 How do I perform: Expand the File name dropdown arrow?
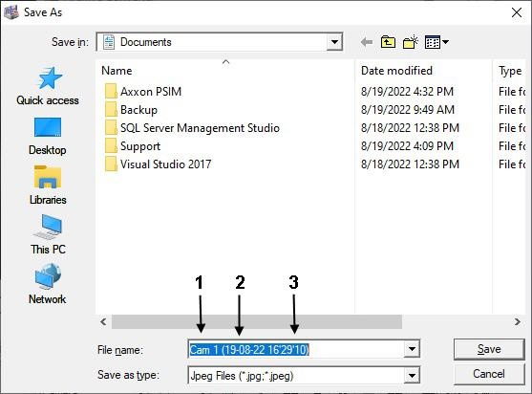pos(412,349)
